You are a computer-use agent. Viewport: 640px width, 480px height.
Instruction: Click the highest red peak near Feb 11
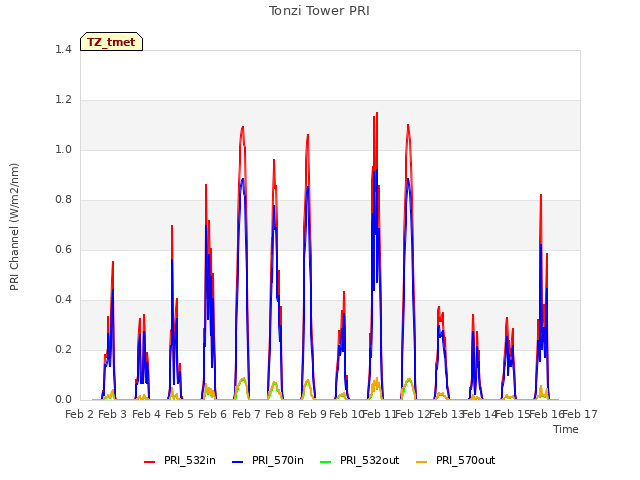[x=377, y=113]
